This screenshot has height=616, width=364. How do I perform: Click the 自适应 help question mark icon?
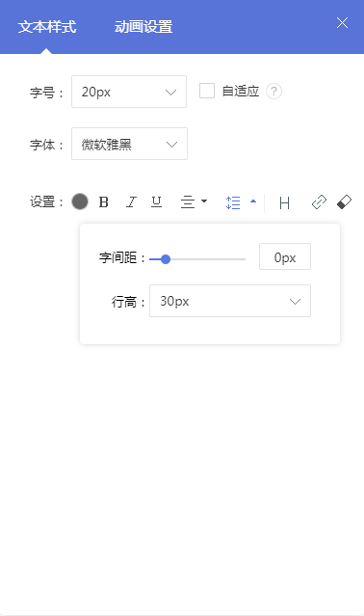coord(273,92)
